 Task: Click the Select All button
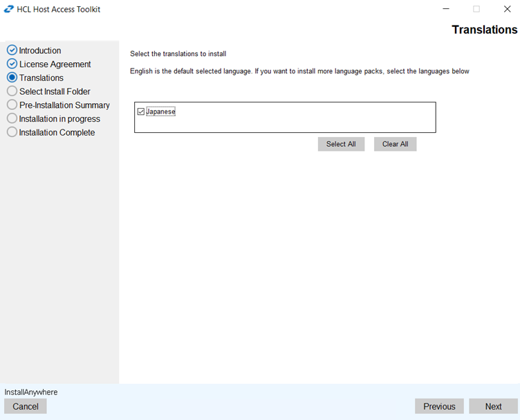[x=341, y=144]
